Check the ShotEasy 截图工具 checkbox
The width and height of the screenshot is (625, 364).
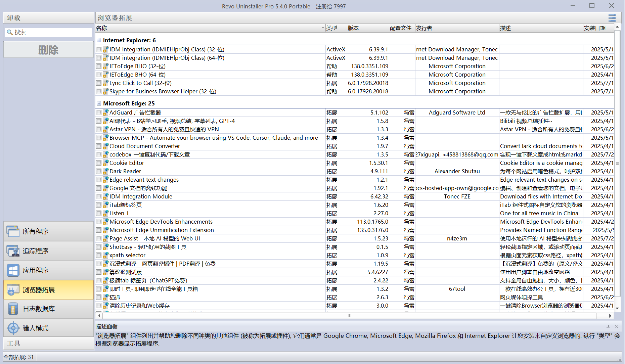point(99,247)
